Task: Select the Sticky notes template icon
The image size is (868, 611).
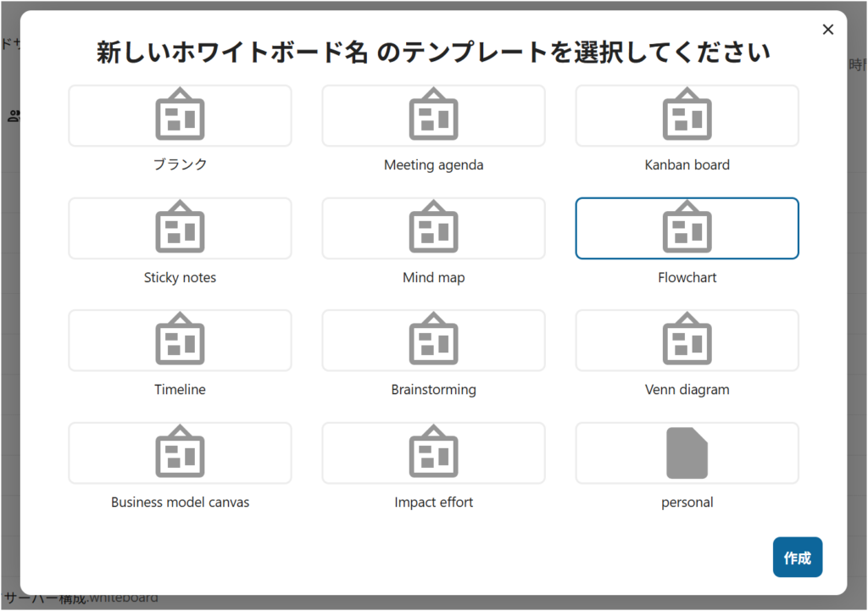Action: 180,228
